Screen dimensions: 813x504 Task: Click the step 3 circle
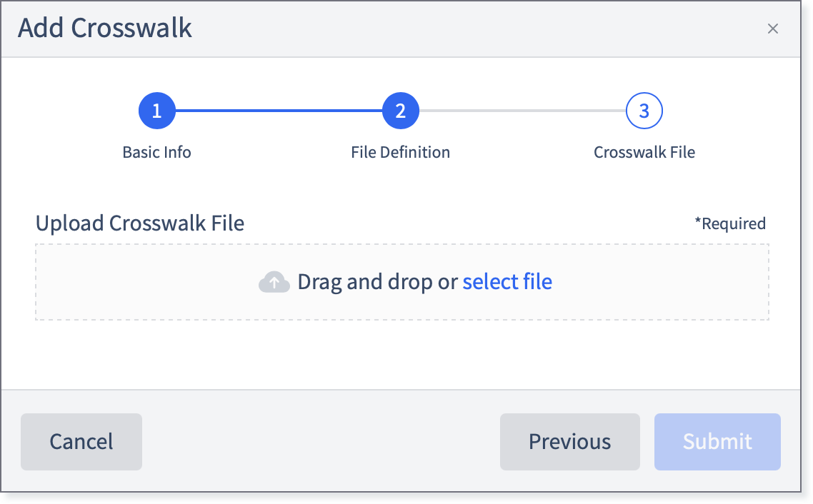point(644,111)
